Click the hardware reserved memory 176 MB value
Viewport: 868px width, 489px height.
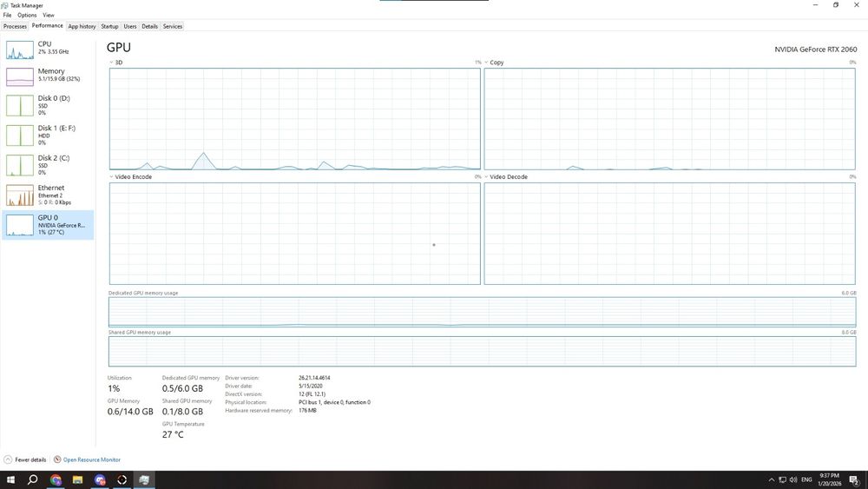tap(307, 411)
